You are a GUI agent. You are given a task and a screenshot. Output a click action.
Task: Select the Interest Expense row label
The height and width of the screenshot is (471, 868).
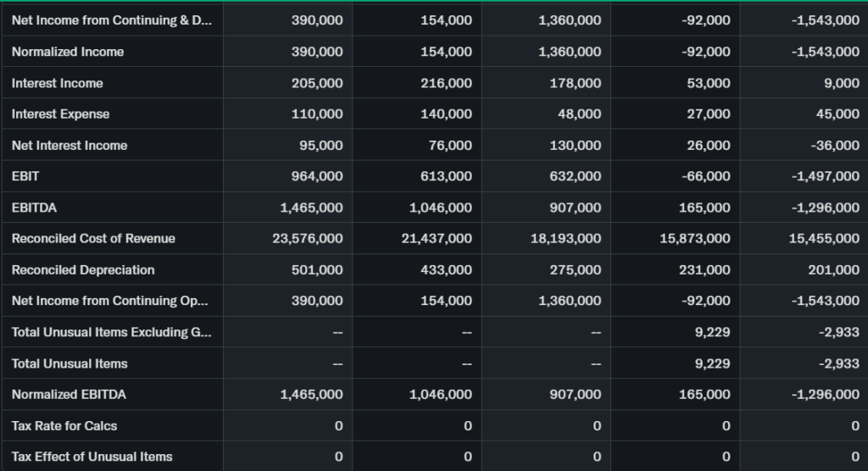pyautogui.click(x=60, y=114)
